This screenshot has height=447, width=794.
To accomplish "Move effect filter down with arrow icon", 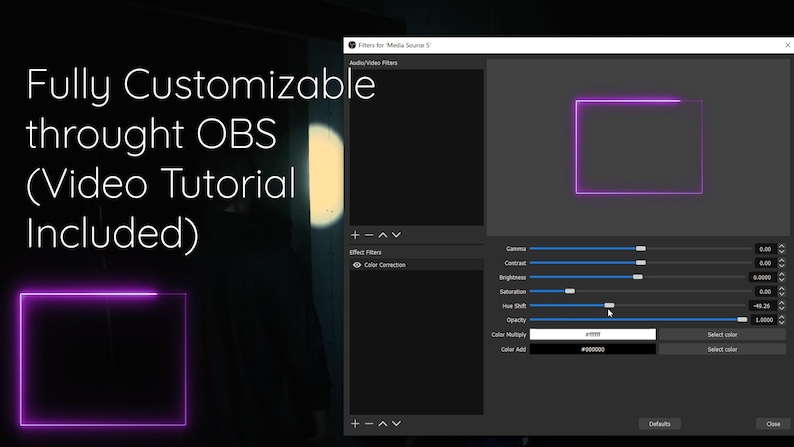I will (x=396, y=423).
